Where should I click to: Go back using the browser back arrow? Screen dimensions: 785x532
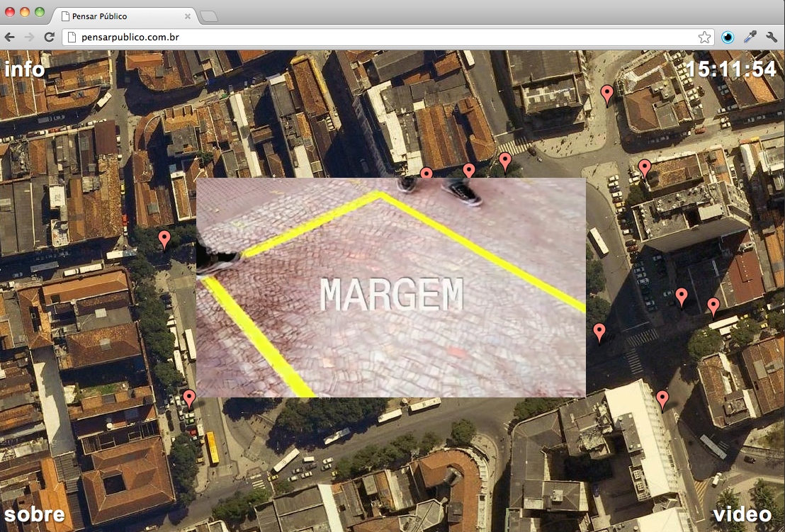(9, 37)
